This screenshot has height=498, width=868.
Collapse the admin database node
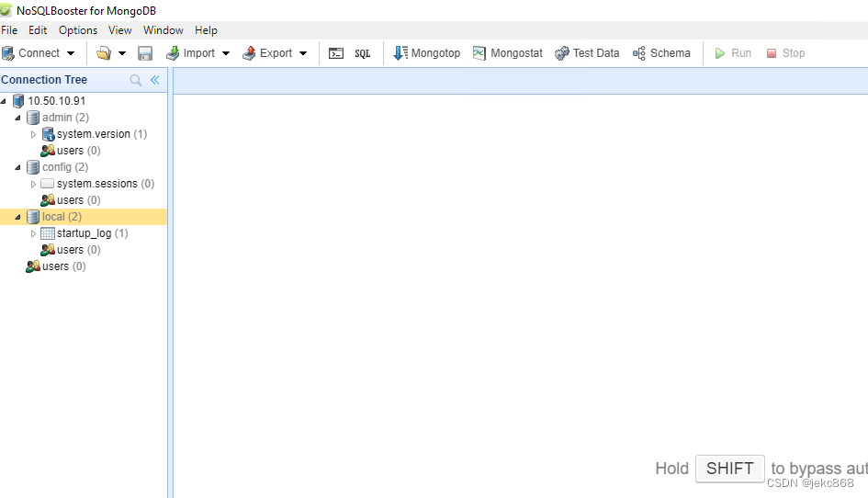[17, 118]
